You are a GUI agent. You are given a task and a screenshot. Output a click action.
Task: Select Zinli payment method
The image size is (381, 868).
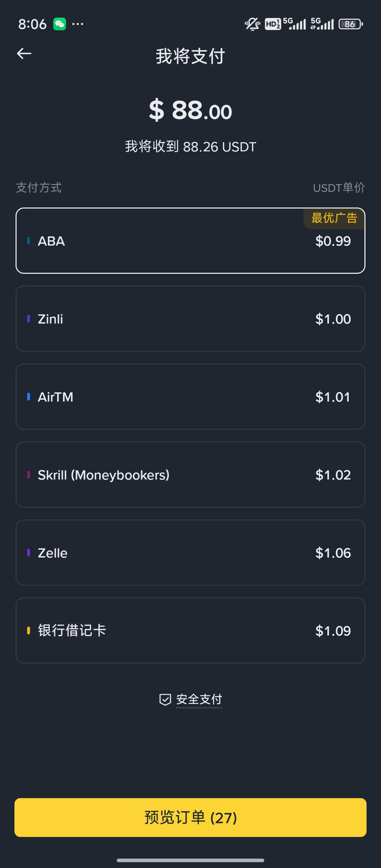click(x=190, y=319)
